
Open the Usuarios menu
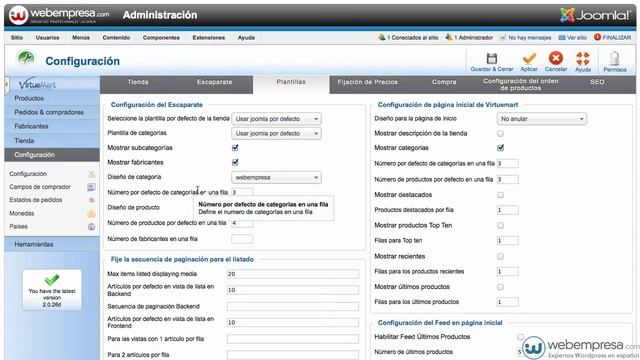coord(47,38)
